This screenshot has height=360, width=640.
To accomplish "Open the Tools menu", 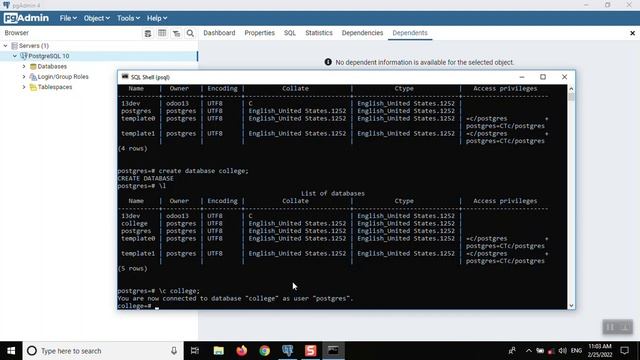I will [128, 18].
